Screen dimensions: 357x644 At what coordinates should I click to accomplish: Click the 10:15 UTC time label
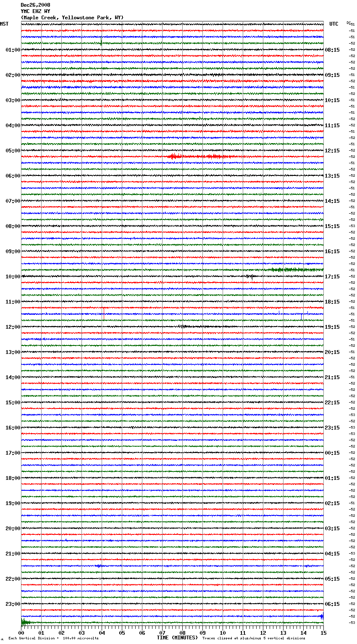coord(332,100)
